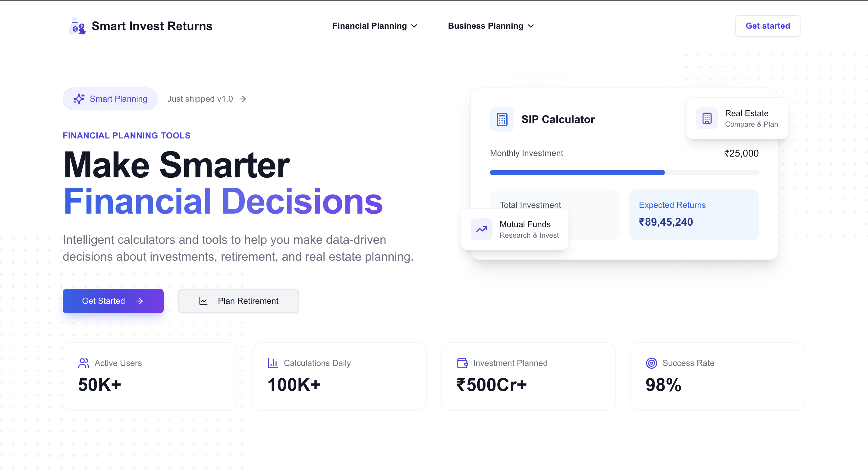Click the Investment Planned wallet icon

click(x=462, y=363)
